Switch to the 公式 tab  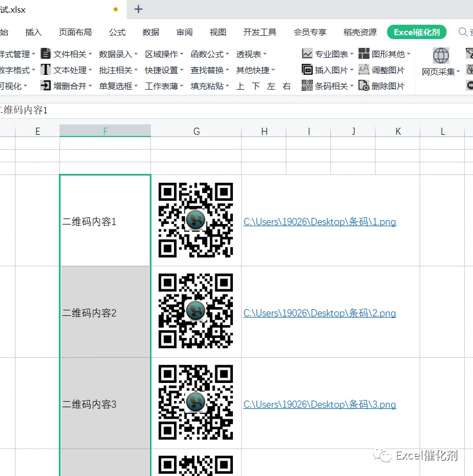pyautogui.click(x=117, y=32)
